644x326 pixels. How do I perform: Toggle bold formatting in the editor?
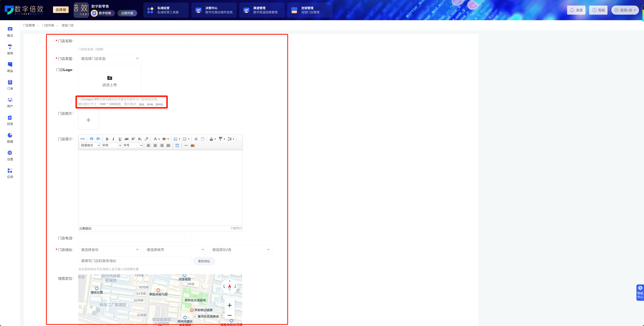pos(107,139)
